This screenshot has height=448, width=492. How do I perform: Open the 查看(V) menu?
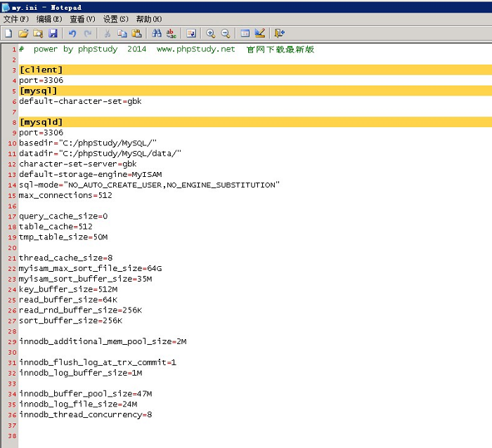(x=82, y=20)
